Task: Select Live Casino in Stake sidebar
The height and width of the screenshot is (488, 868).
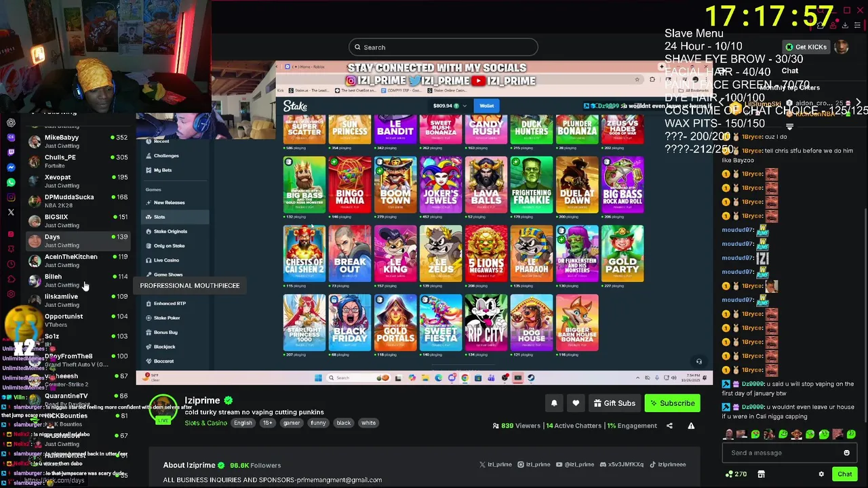Action: [x=166, y=260]
